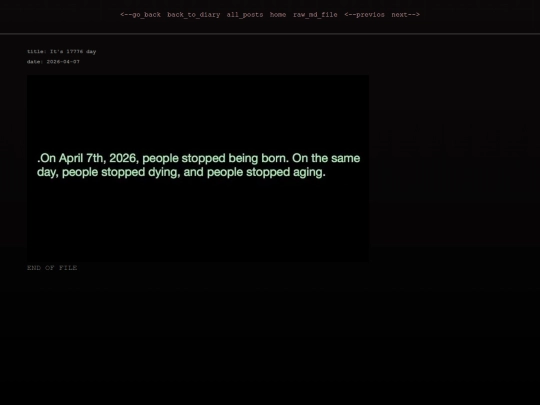540x405 pixels.
Task: Select the date line 2026-04-07
Action: click(x=53, y=62)
